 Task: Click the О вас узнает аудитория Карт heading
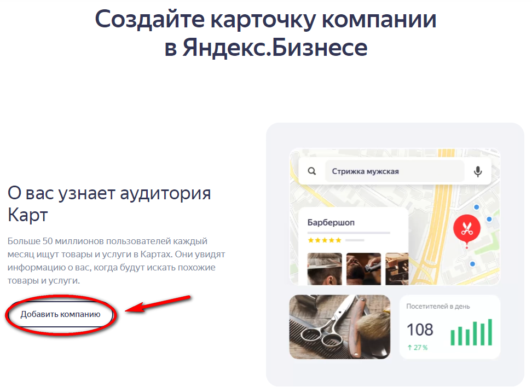pos(109,204)
